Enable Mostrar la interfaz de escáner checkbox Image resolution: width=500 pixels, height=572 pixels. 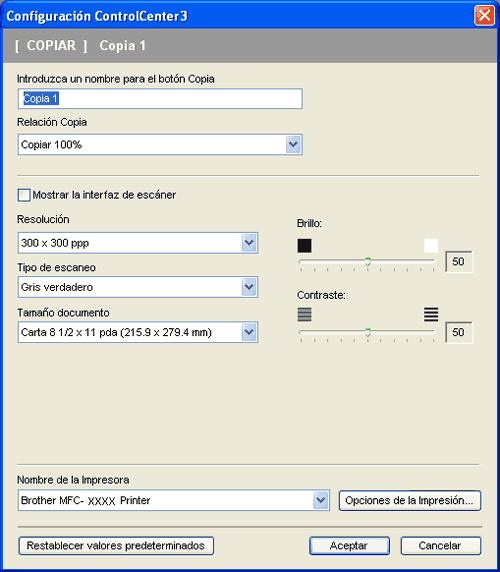(24, 195)
